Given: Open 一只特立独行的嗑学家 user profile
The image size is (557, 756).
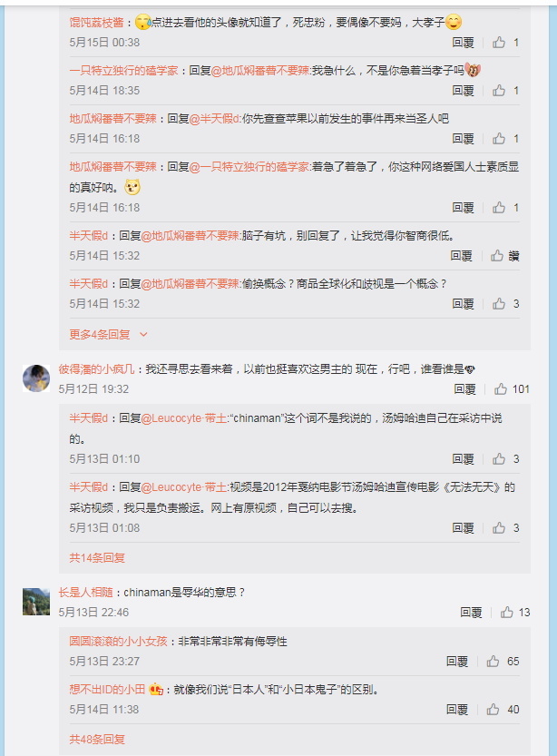Looking at the screenshot, I should click(x=124, y=71).
